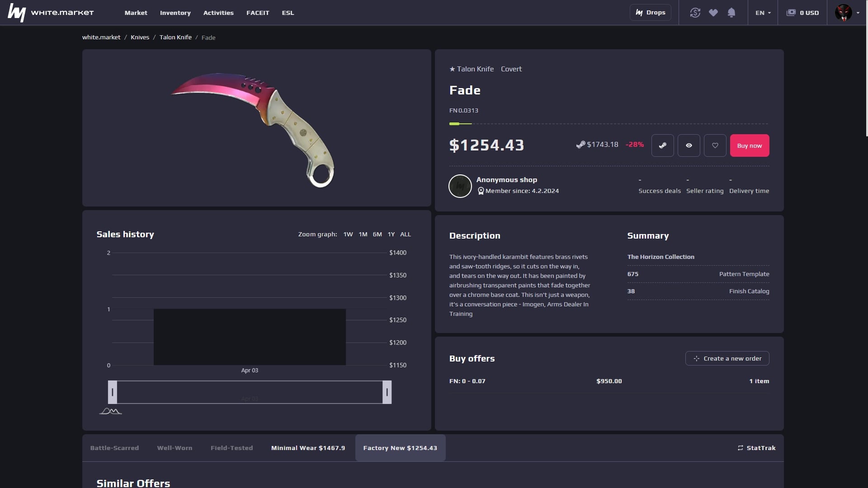
Task: Click the wishlist heart icon in top bar
Action: click(x=713, y=13)
